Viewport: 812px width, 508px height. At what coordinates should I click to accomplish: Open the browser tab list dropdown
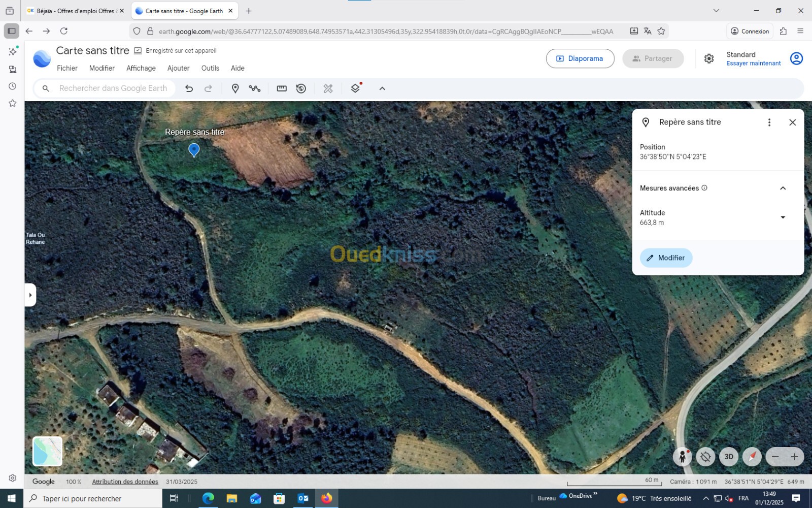tap(716, 11)
